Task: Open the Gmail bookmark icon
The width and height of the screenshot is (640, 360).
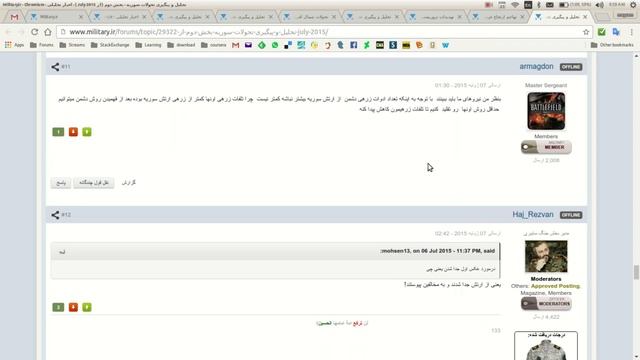Action: [x=236, y=45]
